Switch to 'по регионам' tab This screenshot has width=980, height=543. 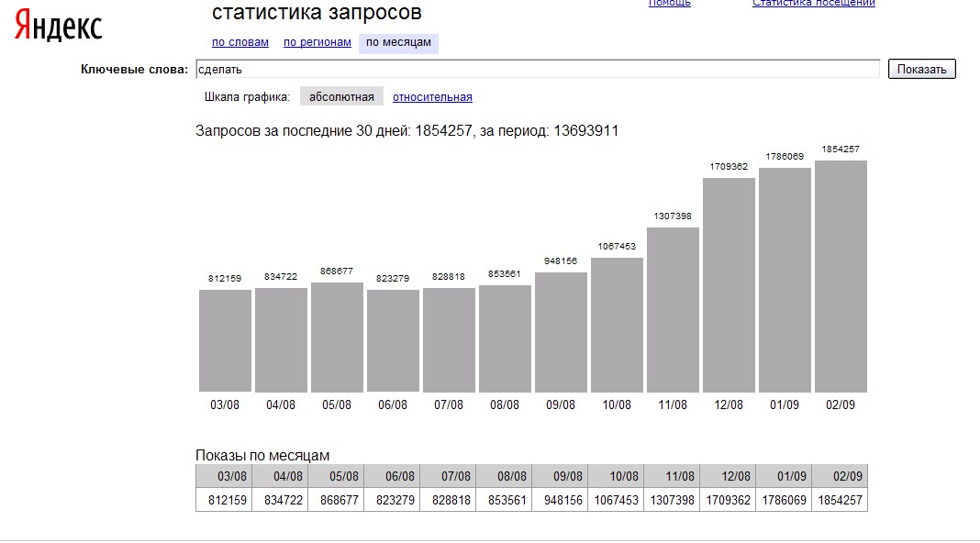[x=317, y=42]
